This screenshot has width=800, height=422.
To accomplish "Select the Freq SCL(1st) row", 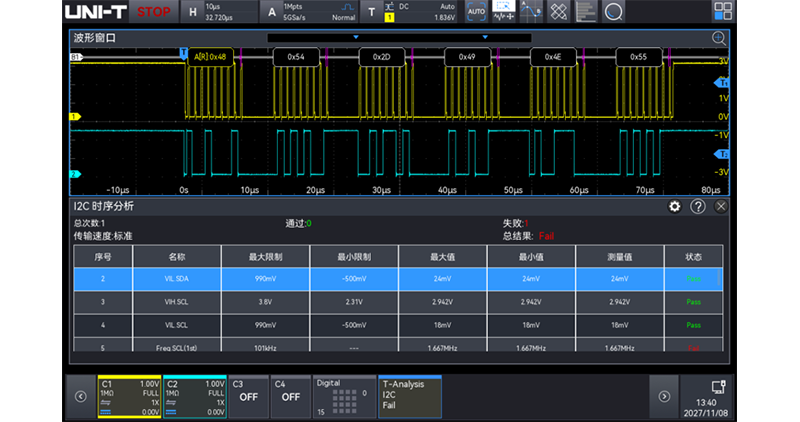I will pos(396,344).
